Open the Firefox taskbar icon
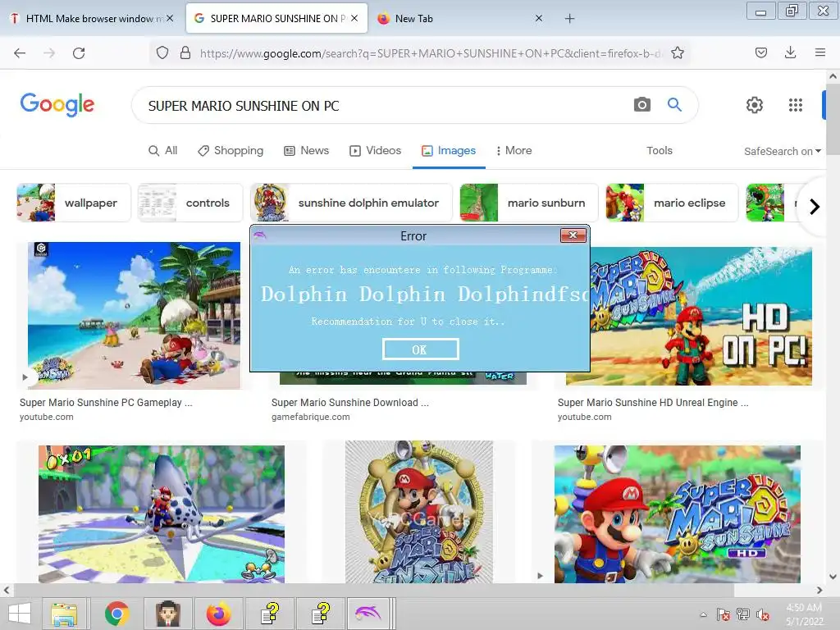This screenshot has width=840, height=630. click(x=218, y=614)
